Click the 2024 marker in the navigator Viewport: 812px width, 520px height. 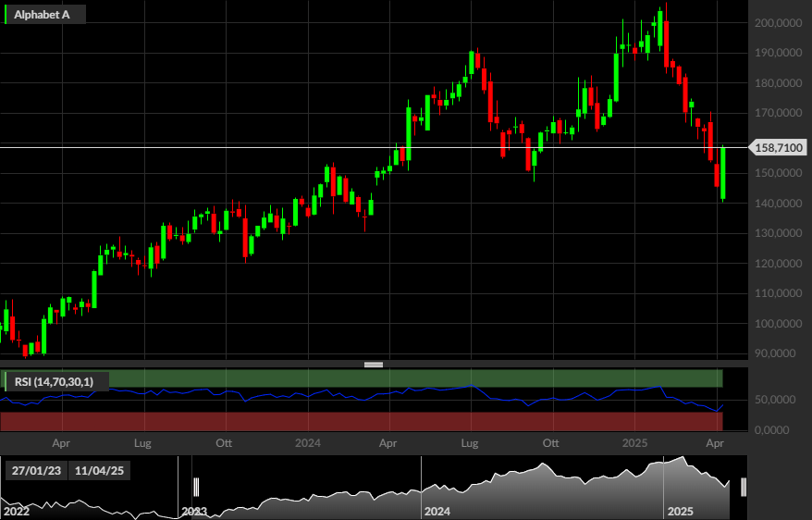tap(437, 512)
